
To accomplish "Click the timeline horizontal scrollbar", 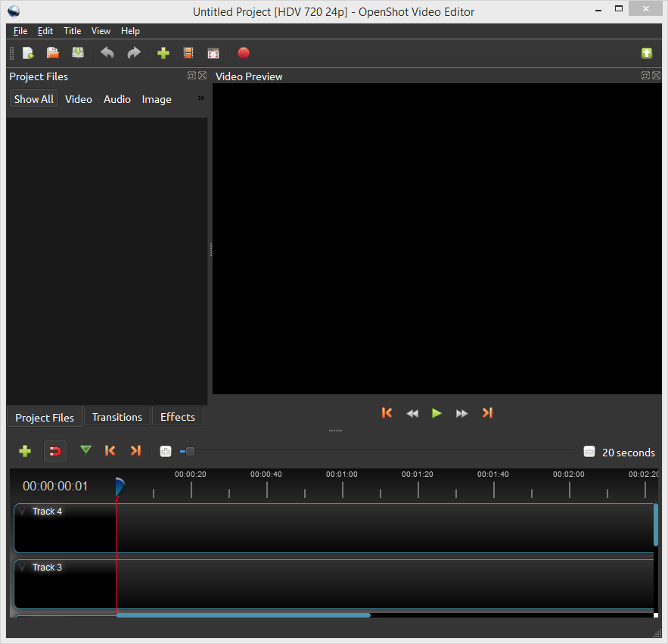I will click(244, 615).
